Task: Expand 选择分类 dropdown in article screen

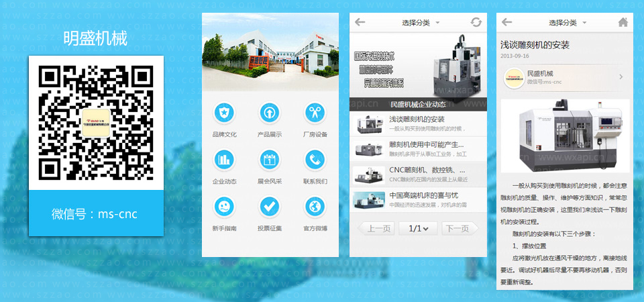Action: (568, 23)
